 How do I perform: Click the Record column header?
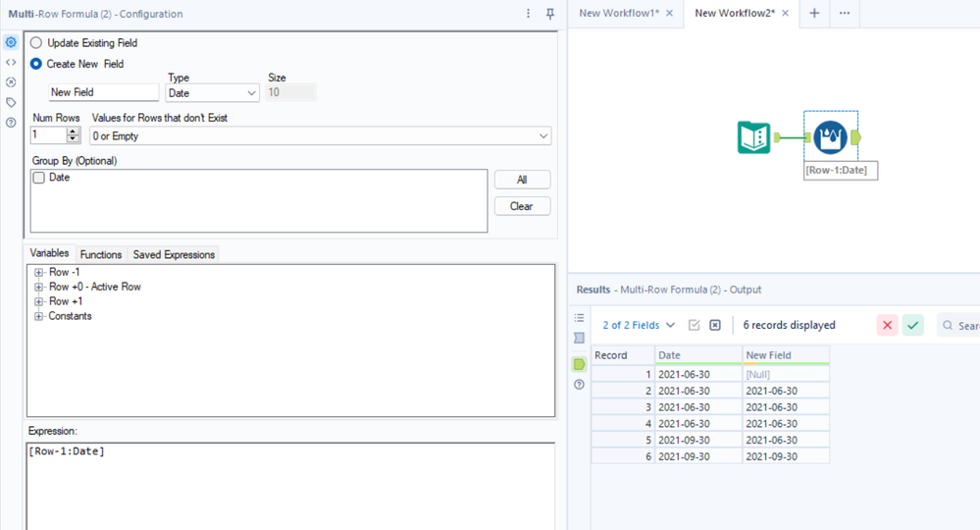[623, 355]
